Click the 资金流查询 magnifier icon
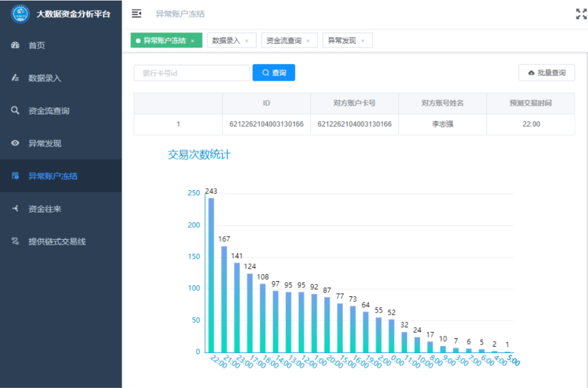 pos(15,110)
